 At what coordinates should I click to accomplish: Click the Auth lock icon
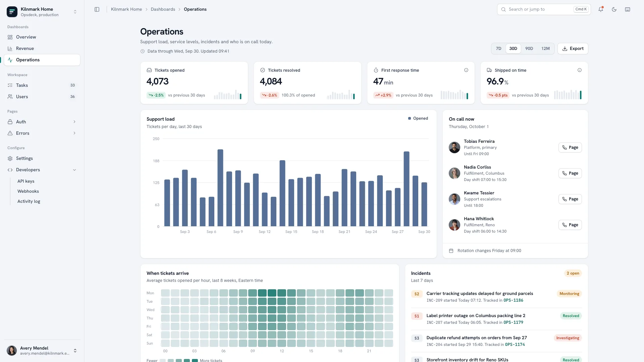[x=10, y=122]
